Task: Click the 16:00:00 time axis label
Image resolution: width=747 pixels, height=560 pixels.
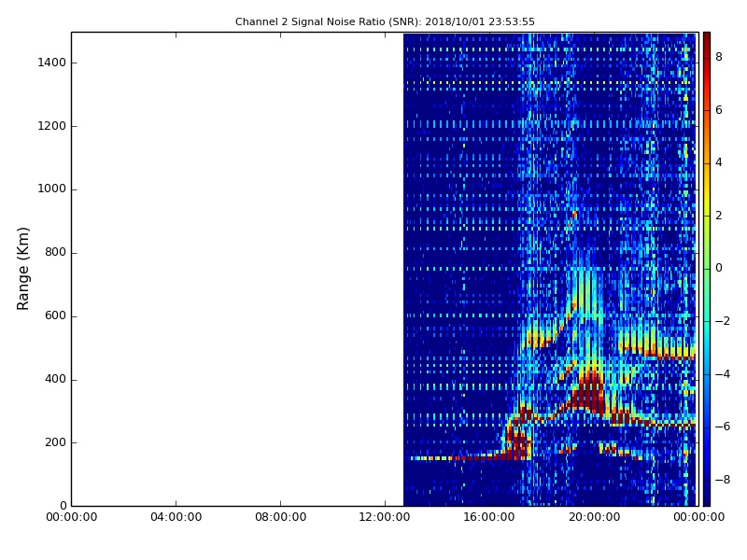Action: coord(489,517)
